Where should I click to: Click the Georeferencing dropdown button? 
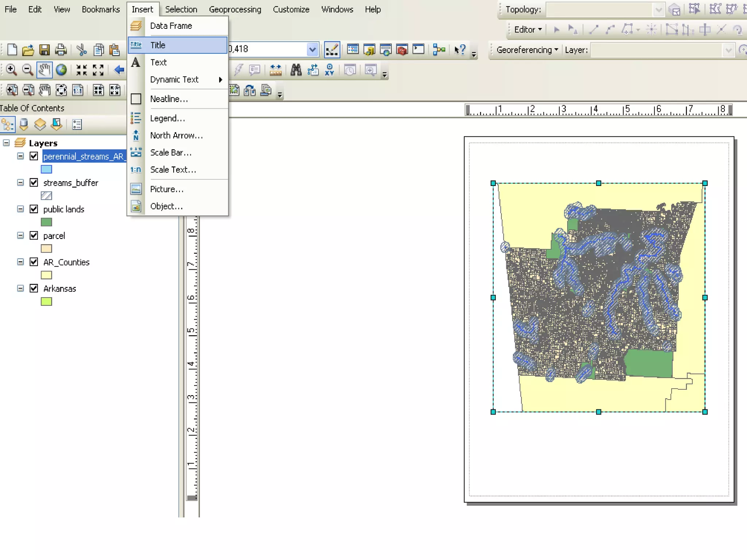click(x=527, y=50)
